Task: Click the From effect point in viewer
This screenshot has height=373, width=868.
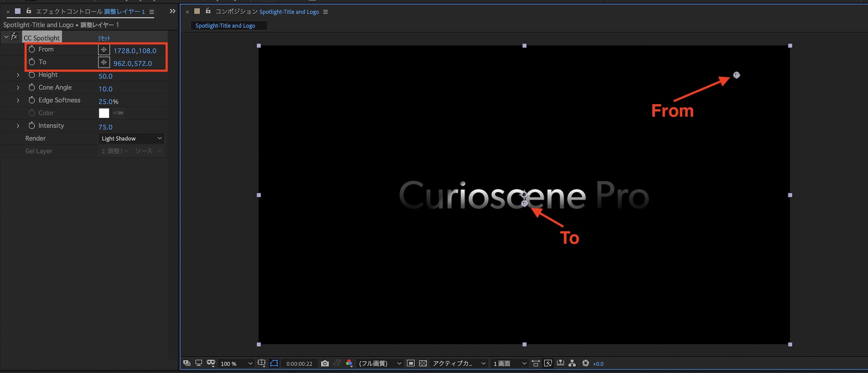Action: [736, 75]
